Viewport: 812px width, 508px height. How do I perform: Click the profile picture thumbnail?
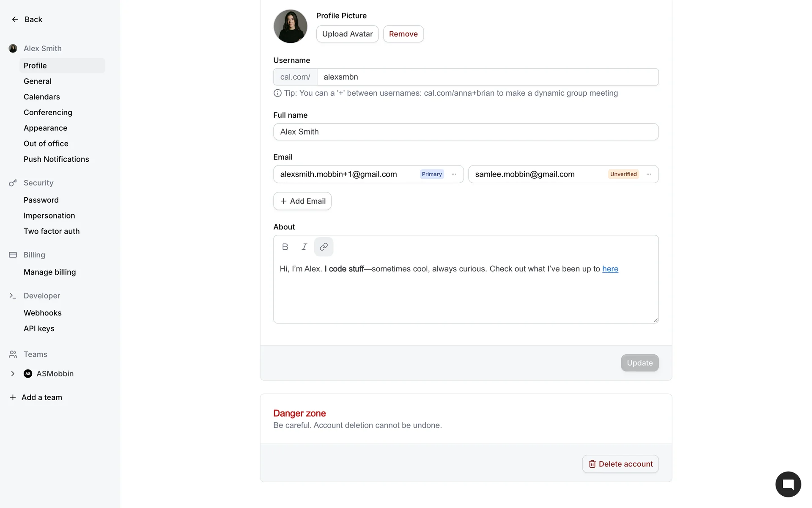point(291,26)
